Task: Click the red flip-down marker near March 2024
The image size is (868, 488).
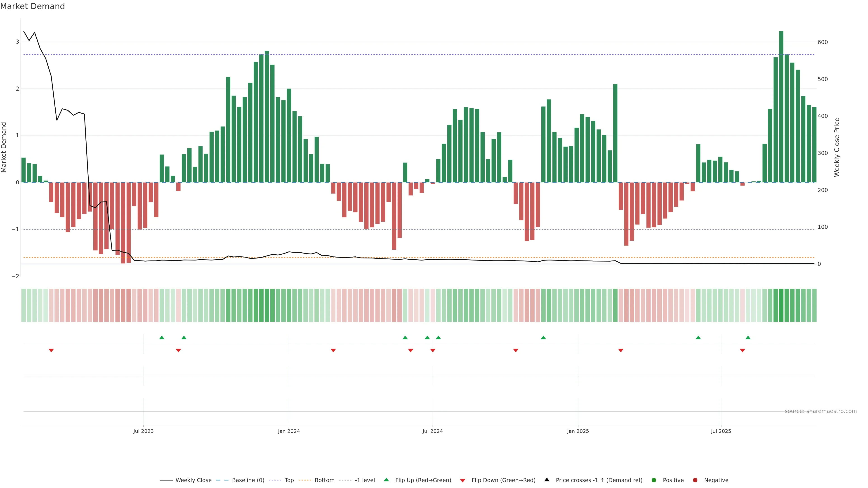Action: 333,351
